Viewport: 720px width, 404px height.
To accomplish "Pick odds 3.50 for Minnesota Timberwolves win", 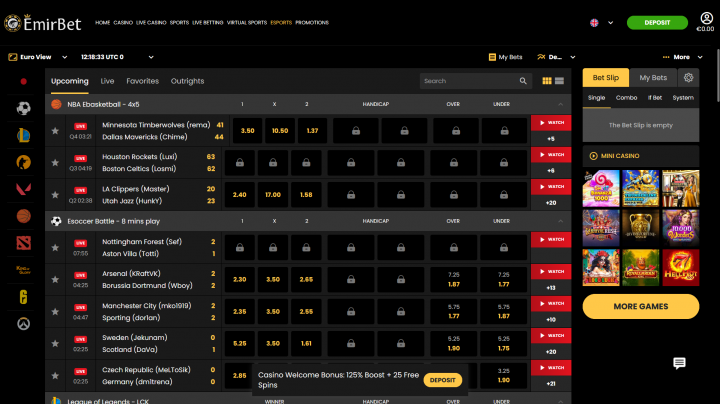I will 248,131.
